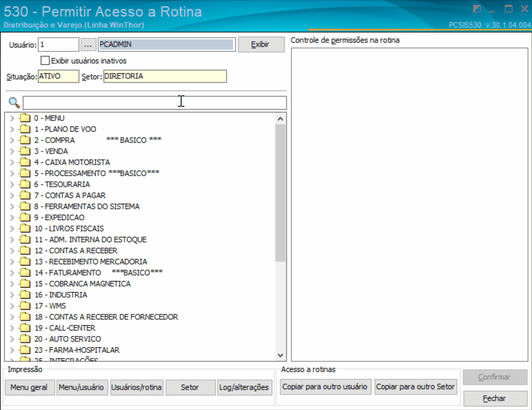Click the tree scrollbar down arrow
This screenshot has width=532, height=410.
point(280,355)
